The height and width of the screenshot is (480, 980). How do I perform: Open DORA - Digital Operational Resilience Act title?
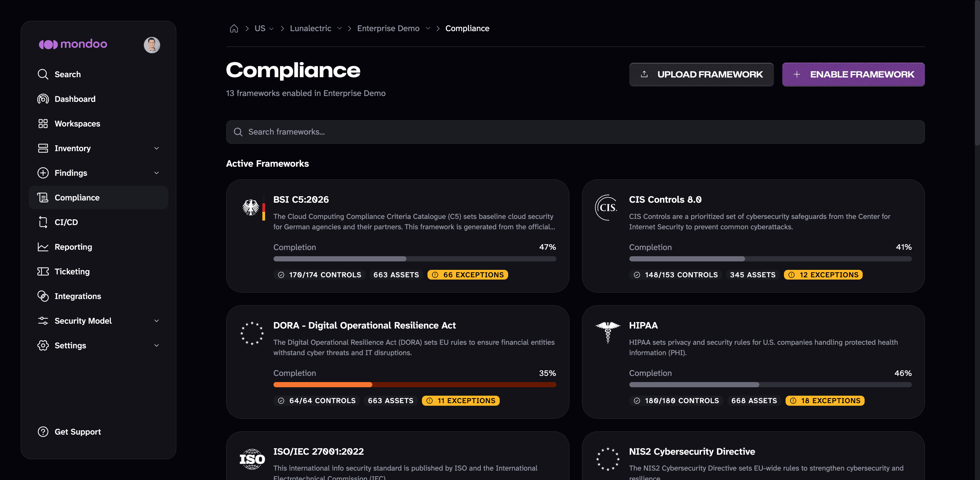pos(364,325)
